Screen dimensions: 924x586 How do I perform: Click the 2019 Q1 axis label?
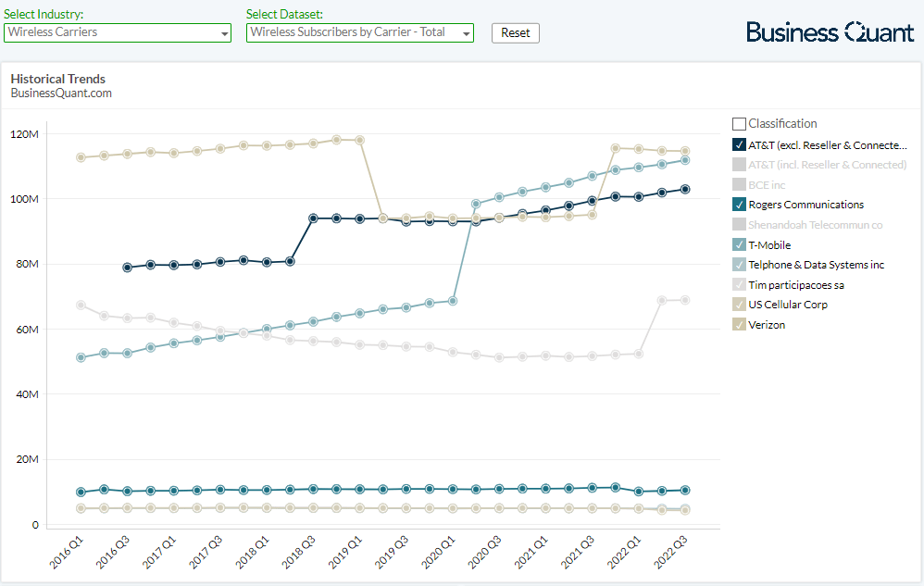345,553
